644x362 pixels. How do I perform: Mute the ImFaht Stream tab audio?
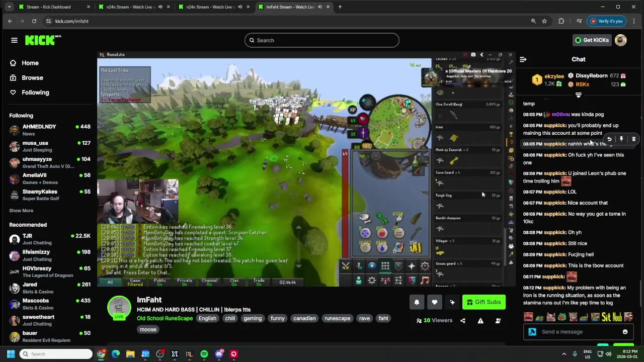pos(319,7)
